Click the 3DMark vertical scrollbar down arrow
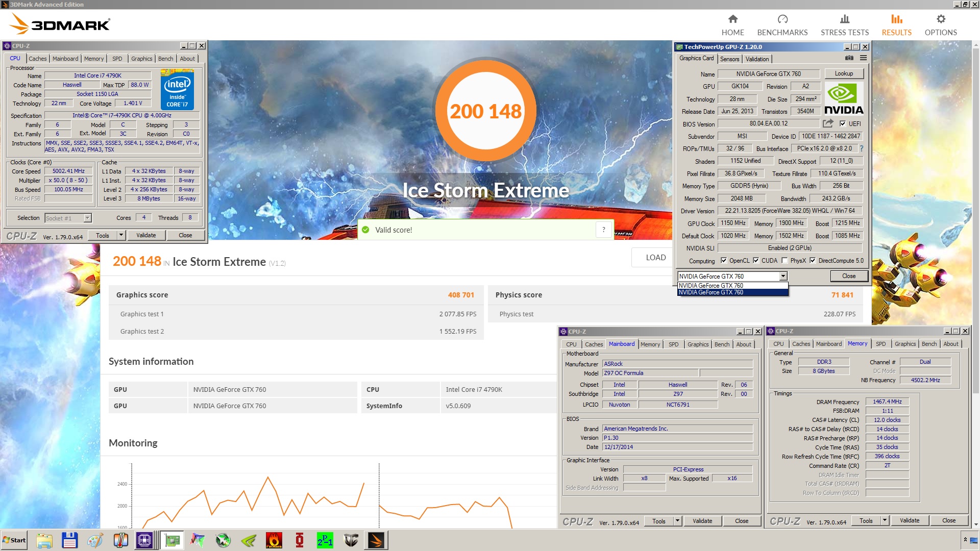The width and height of the screenshot is (980, 551). (975, 524)
